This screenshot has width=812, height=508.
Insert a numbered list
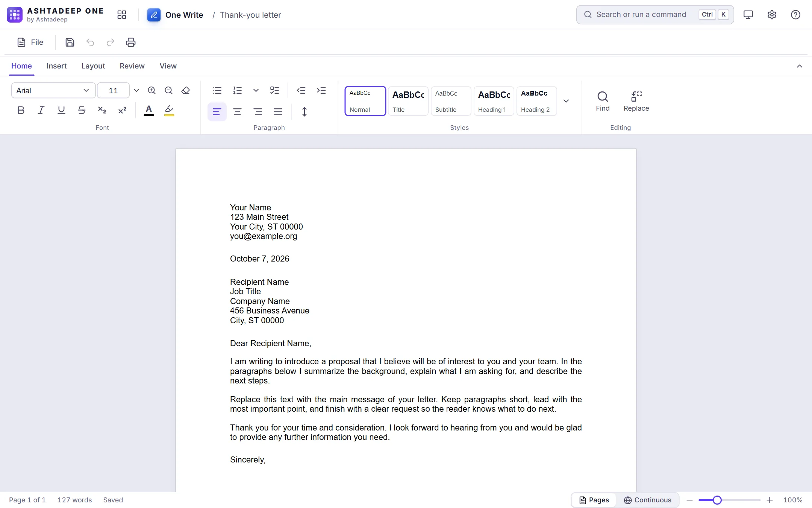(237, 90)
